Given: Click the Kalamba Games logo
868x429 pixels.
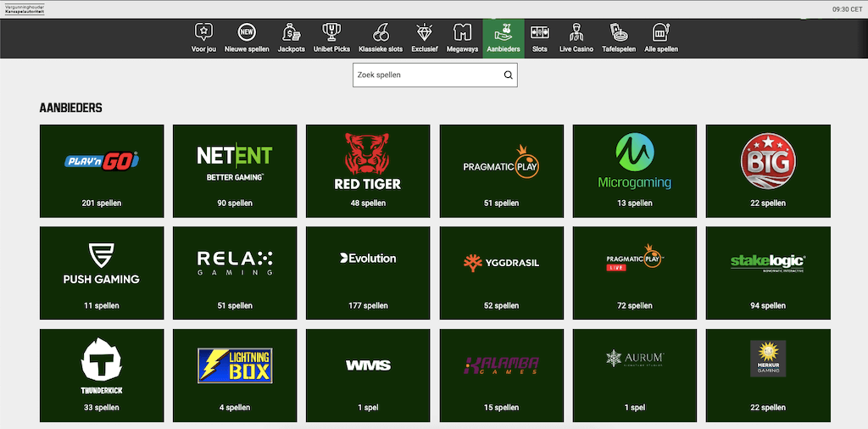Looking at the screenshot, I should 501,365.
